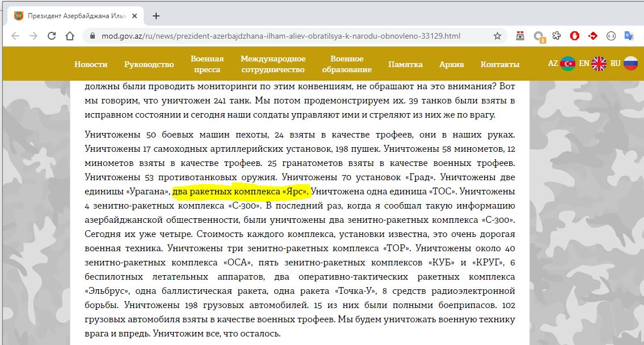Close the Президент Азербайджана tab
Viewport: 644px width, 345px height.
pyautogui.click(x=135, y=16)
